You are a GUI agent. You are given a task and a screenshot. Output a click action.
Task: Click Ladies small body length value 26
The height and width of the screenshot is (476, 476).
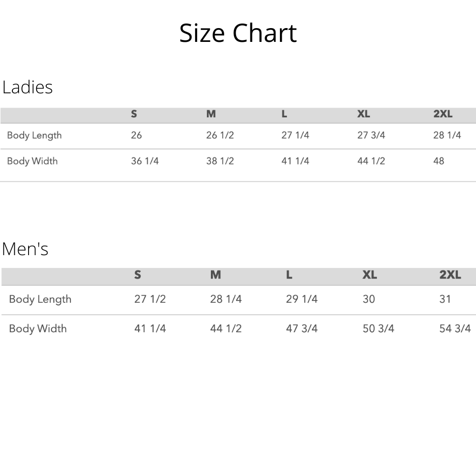click(x=137, y=135)
